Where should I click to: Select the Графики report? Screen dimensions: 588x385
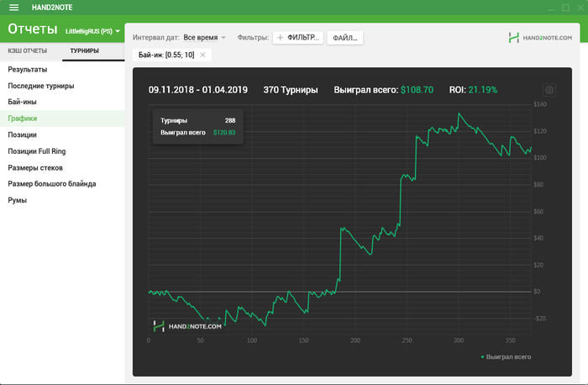[62, 119]
